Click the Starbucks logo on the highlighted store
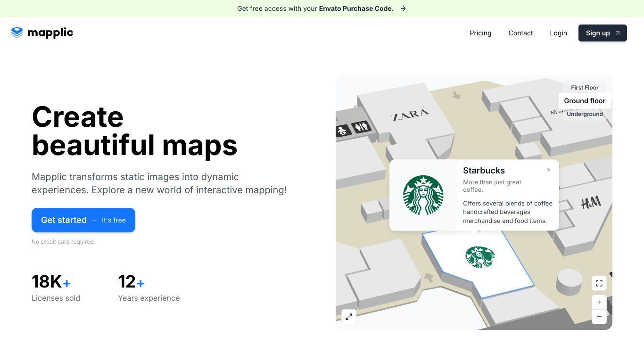The height and width of the screenshot is (362, 644). tap(480, 257)
